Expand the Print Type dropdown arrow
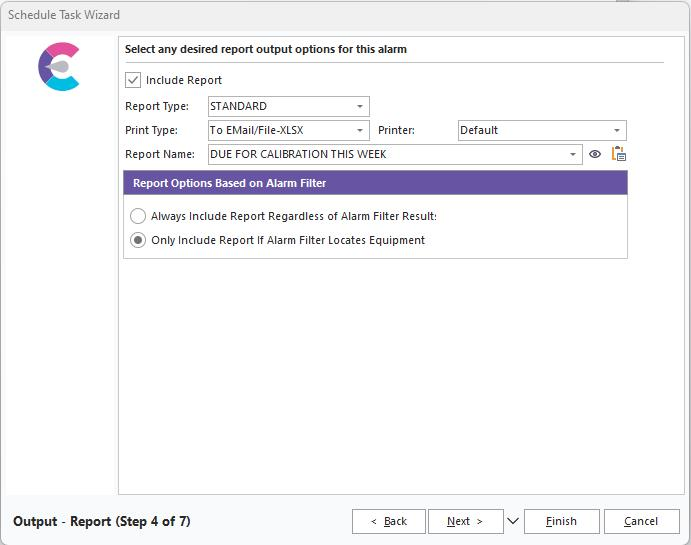The width and height of the screenshot is (691, 545). [360, 130]
